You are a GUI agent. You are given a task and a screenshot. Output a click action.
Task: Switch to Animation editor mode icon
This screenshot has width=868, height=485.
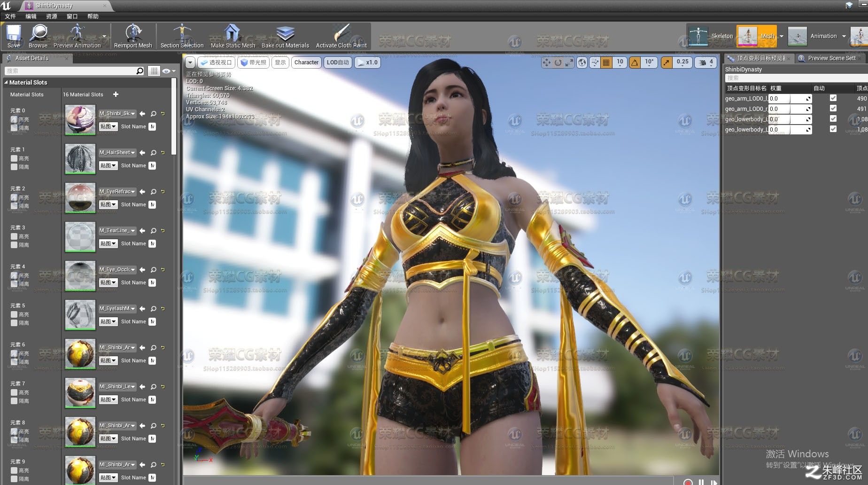[798, 36]
